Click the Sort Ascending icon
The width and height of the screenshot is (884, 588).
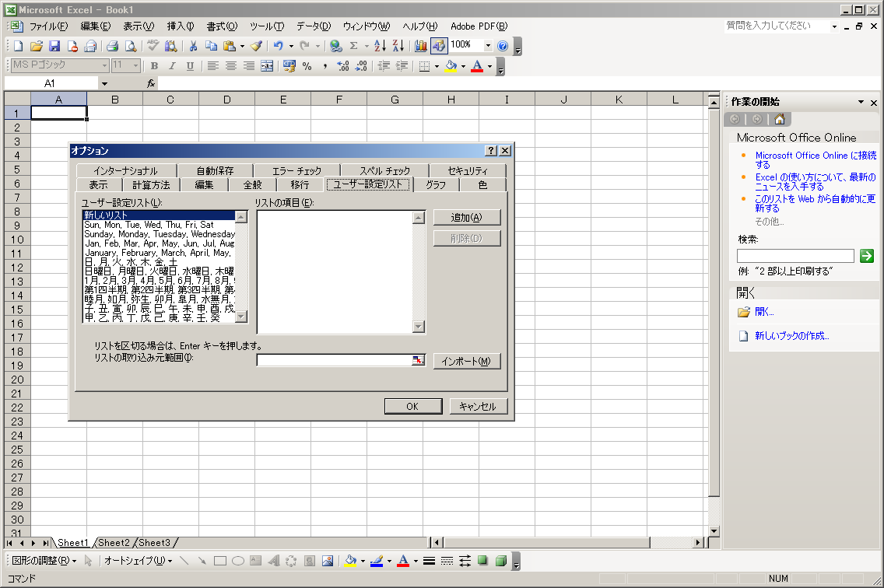point(380,46)
